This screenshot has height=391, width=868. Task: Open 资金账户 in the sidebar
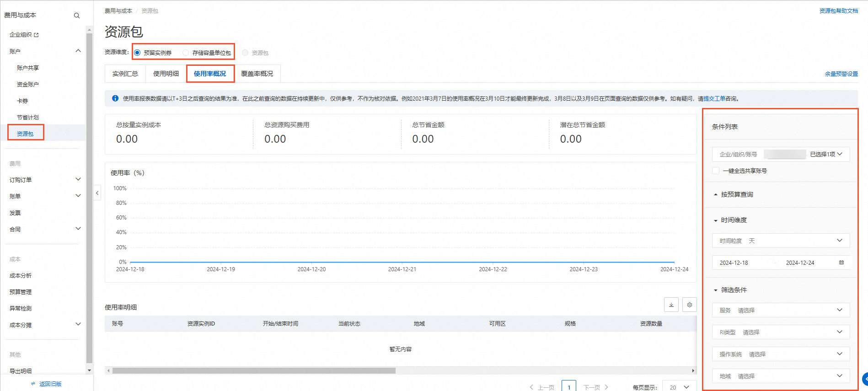28,84
